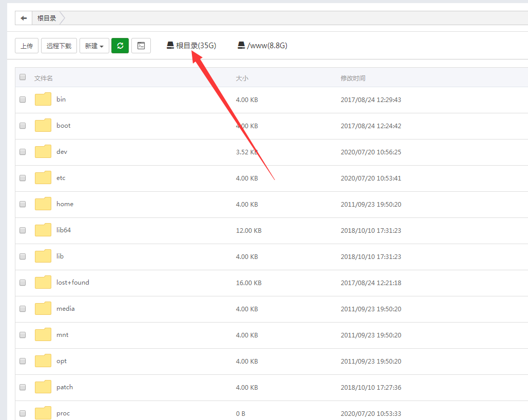Click the 12.00 KB size of lib64
This screenshot has height=420, width=528.
(x=248, y=231)
